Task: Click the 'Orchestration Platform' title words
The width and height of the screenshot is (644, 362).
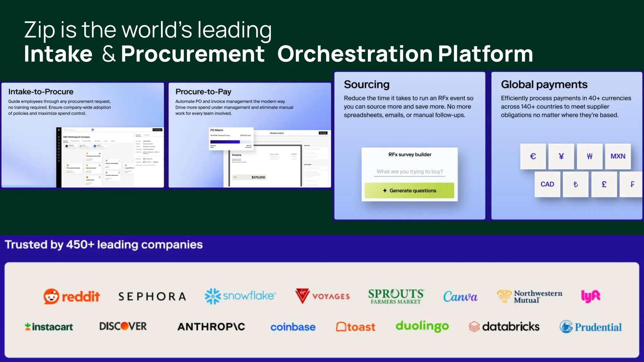Action: pos(405,54)
